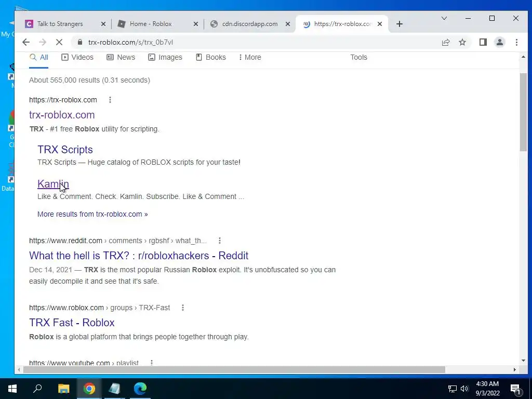The width and height of the screenshot is (532, 399).
Task: Bookmark this tab with the star
Action: point(462,42)
